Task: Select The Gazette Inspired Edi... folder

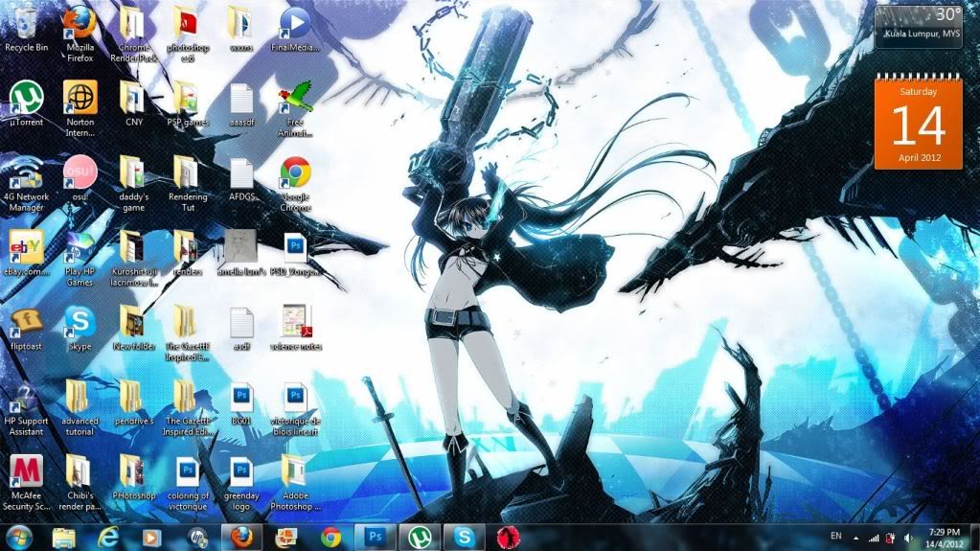Action: (188, 408)
